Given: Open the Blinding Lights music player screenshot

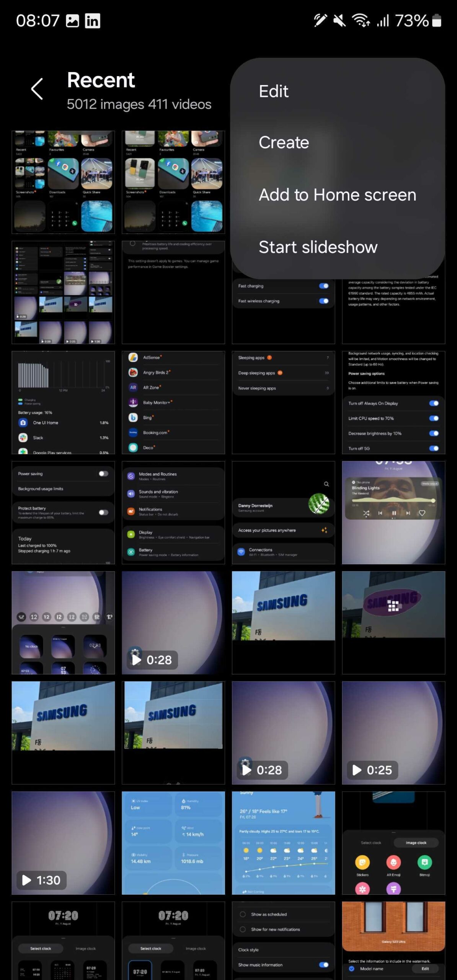Looking at the screenshot, I should pos(393,512).
